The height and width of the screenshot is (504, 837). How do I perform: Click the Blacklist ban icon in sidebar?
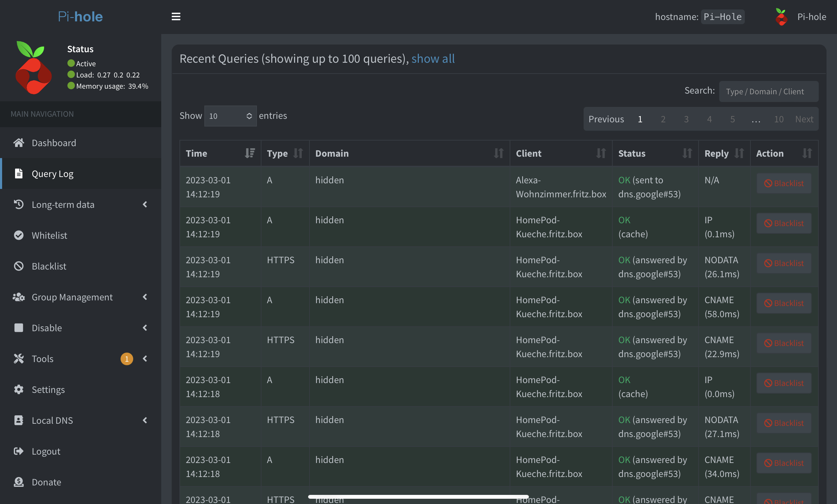click(x=19, y=266)
